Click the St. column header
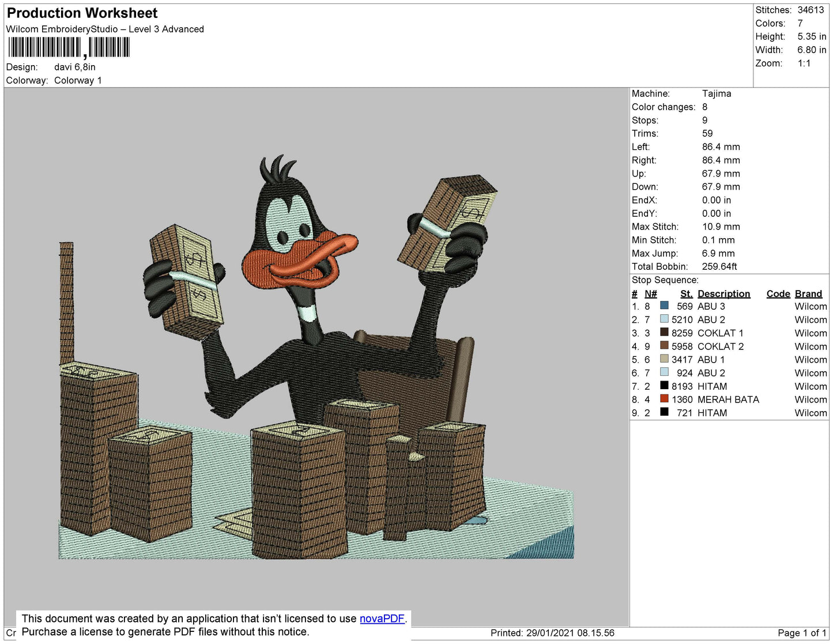This screenshot has width=833, height=644. (687, 294)
